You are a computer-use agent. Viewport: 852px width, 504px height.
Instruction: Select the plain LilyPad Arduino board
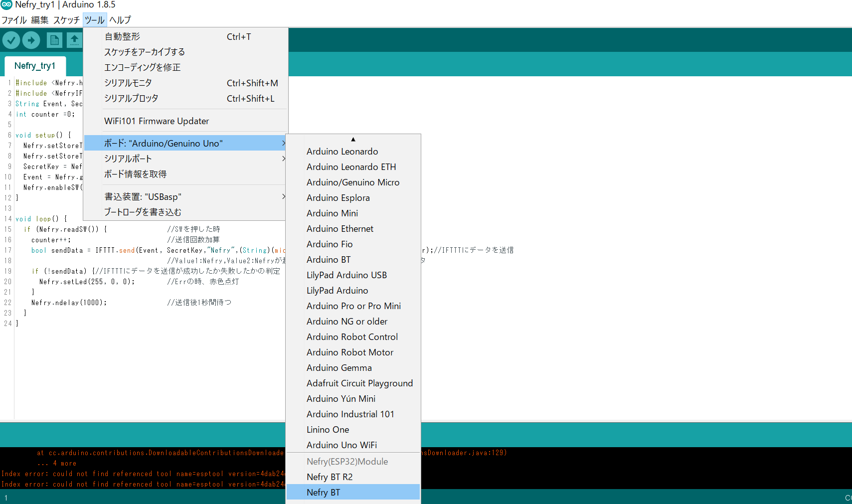click(x=353, y=291)
